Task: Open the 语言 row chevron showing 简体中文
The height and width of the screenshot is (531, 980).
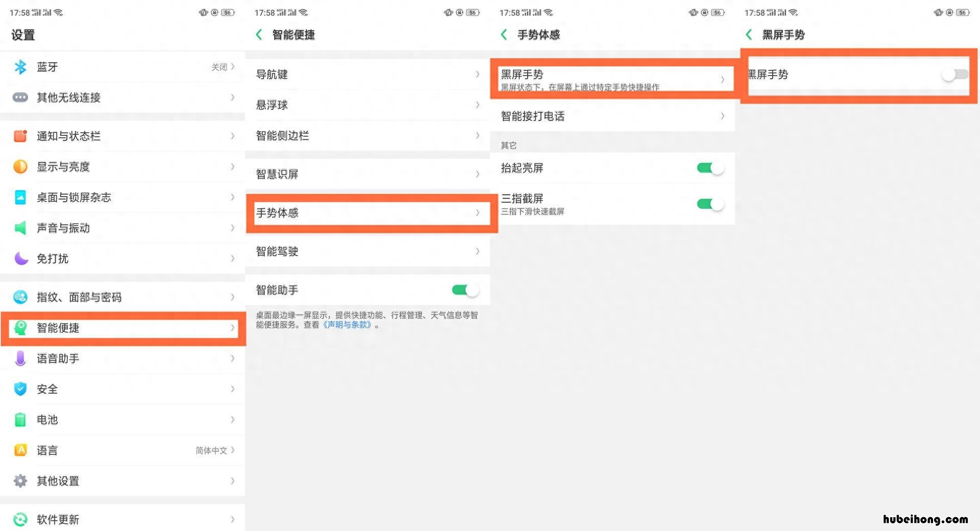Action: 233,450
